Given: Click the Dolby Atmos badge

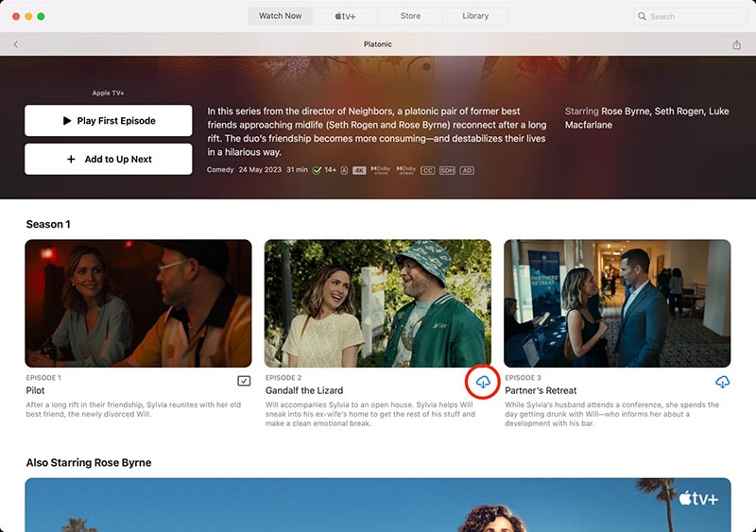Looking at the screenshot, I should point(405,170).
